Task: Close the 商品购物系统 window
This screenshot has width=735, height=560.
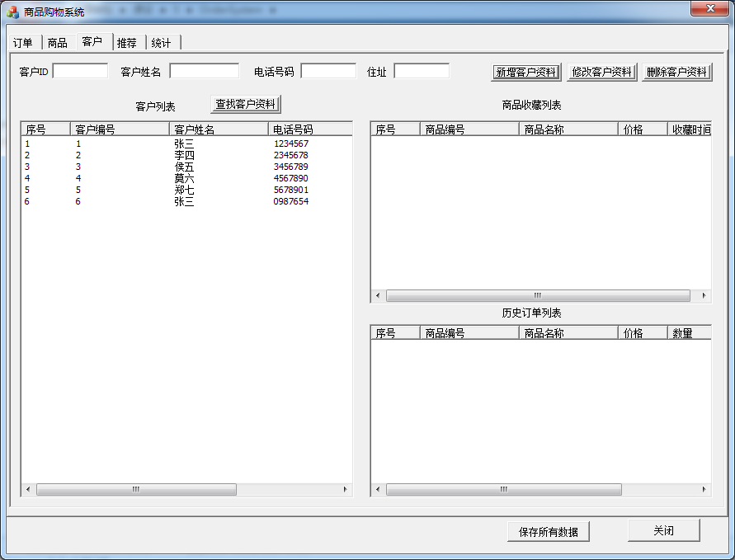Action: point(710,8)
